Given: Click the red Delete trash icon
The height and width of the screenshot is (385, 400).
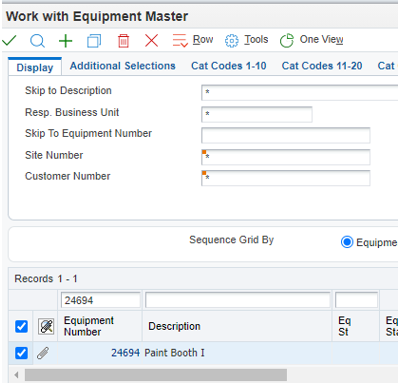Looking at the screenshot, I should click(123, 41).
